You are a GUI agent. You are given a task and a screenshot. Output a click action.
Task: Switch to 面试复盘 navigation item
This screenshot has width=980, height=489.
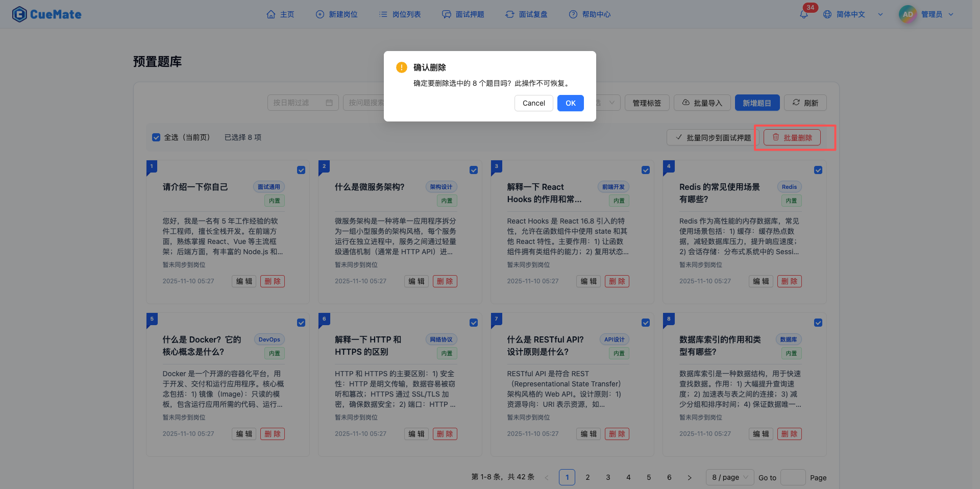526,14
